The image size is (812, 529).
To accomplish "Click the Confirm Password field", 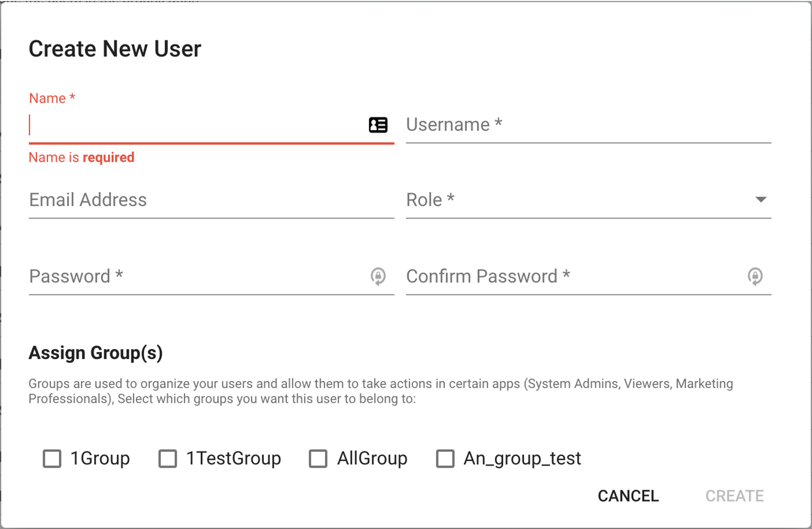I will click(551, 277).
